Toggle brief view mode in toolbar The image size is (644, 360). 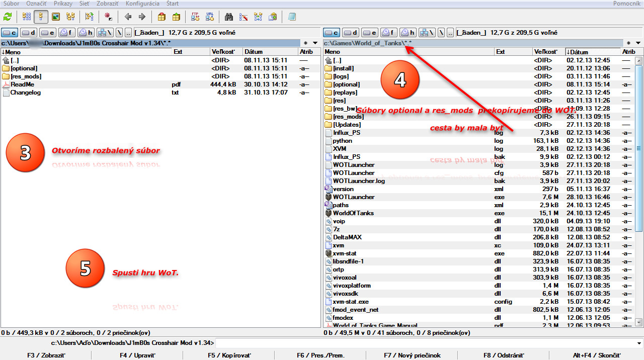tap(26, 17)
